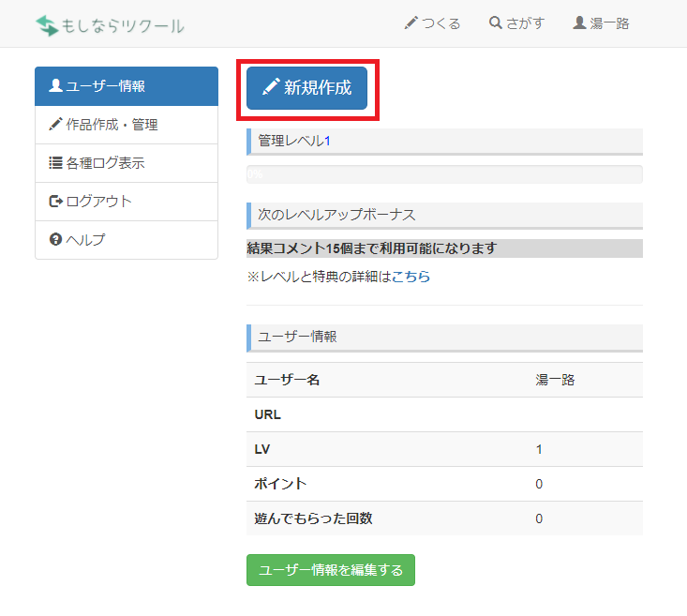Click the pencil icon beside つくる
Screen dimensions: 687x616
(x=411, y=23)
